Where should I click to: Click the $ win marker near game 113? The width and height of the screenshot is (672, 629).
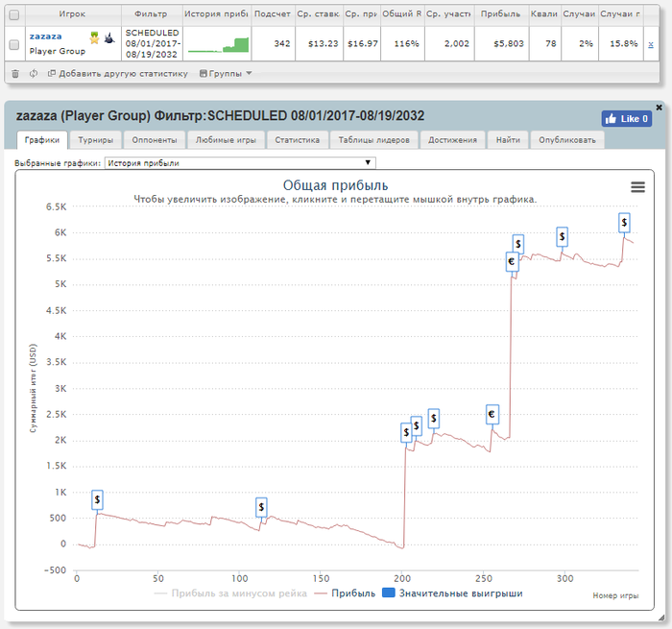pos(261,508)
